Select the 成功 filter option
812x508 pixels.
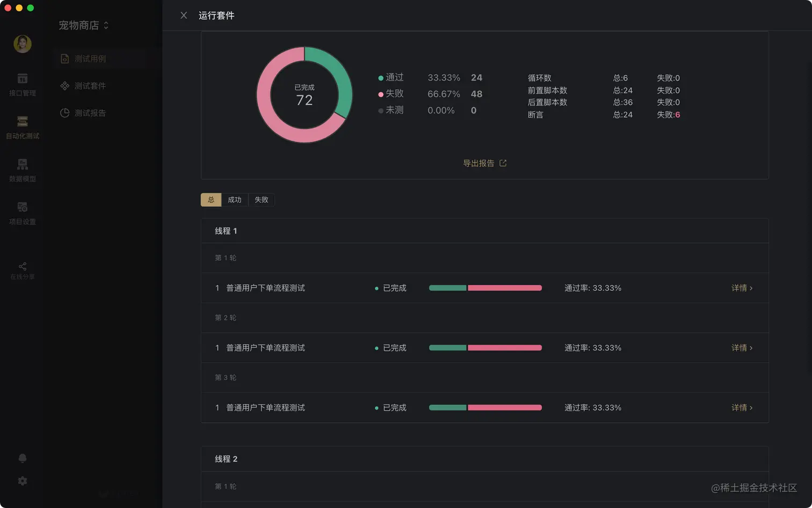(x=235, y=199)
